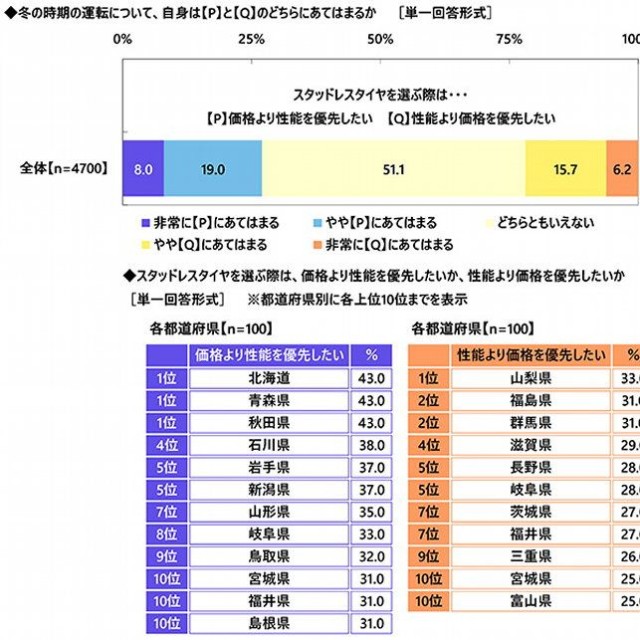Click 福井県 in the orange table
The height and width of the screenshot is (640, 640).
coord(531,534)
